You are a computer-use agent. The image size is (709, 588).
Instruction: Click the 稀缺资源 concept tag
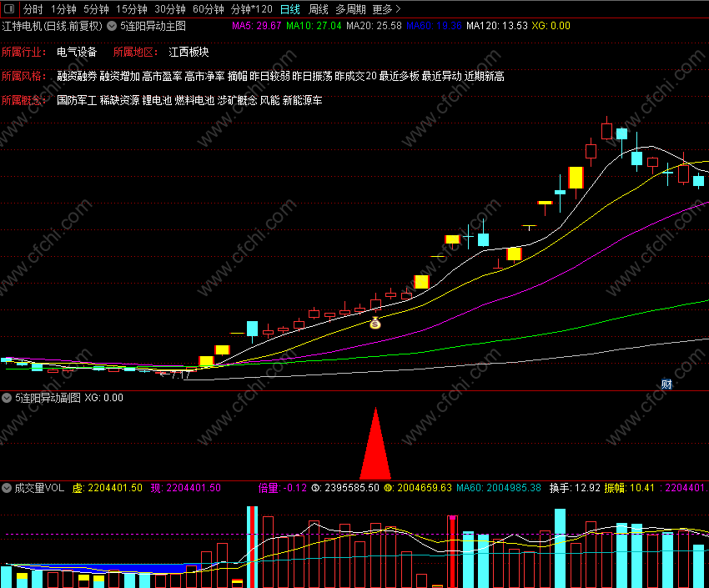click(x=119, y=100)
